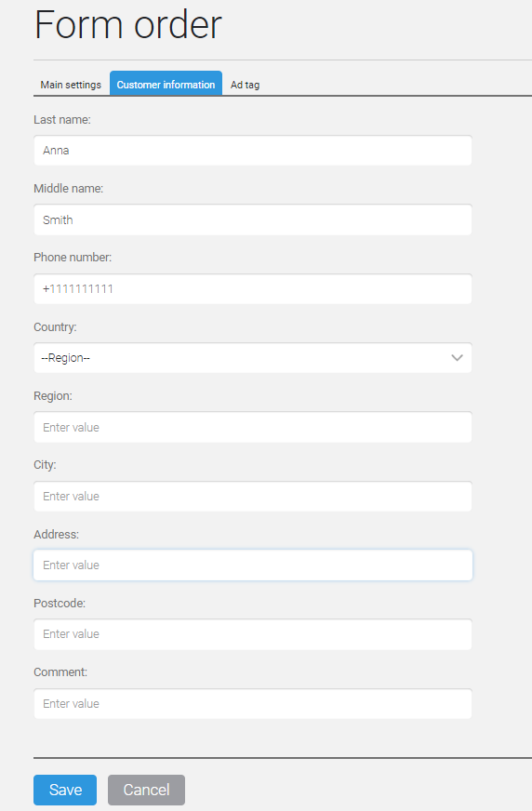
Task: Click the Middle name field containing Smith
Action: (253, 219)
